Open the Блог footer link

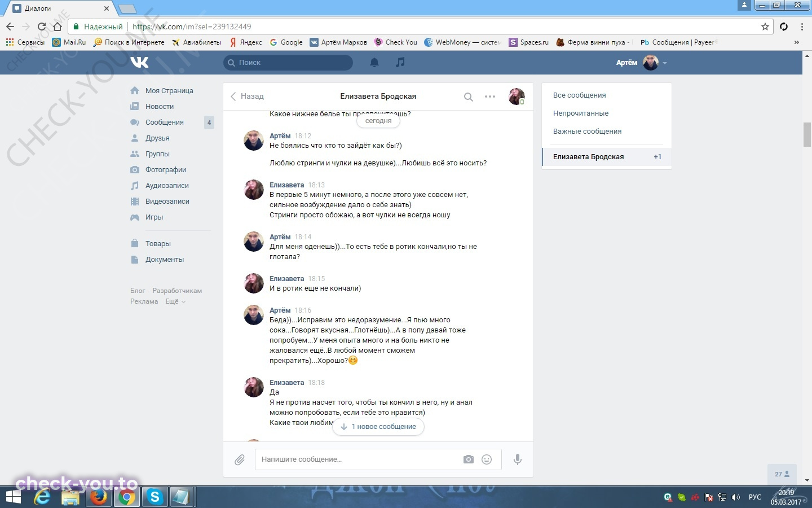point(138,291)
